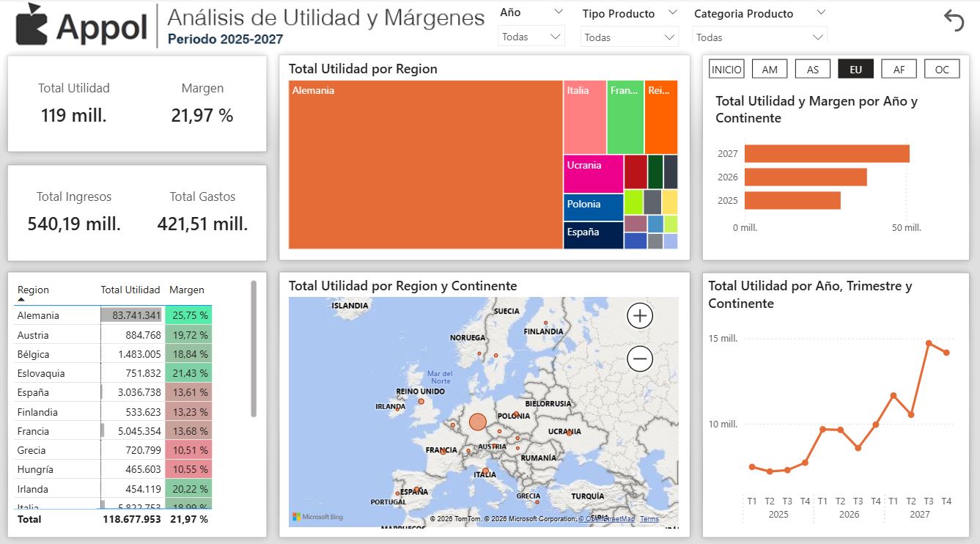This screenshot has height=544, width=980.
Task: Switch to the AS continent tab
Action: pyautogui.click(x=812, y=69)
